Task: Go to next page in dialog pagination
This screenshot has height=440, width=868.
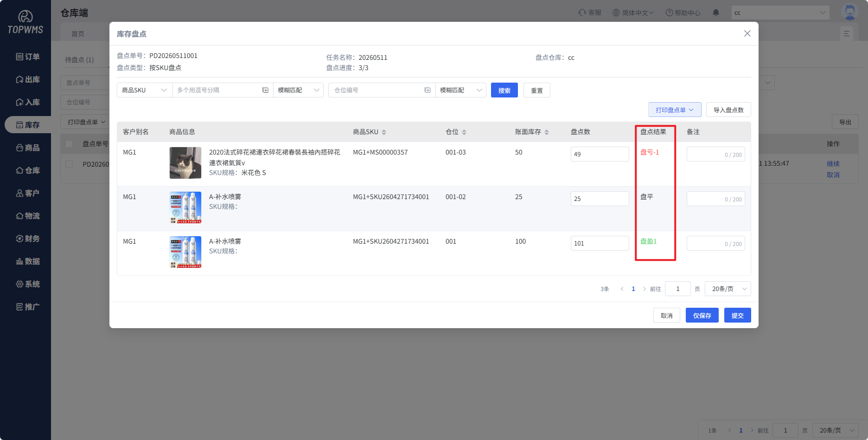Action: click(x=645, y=289)
